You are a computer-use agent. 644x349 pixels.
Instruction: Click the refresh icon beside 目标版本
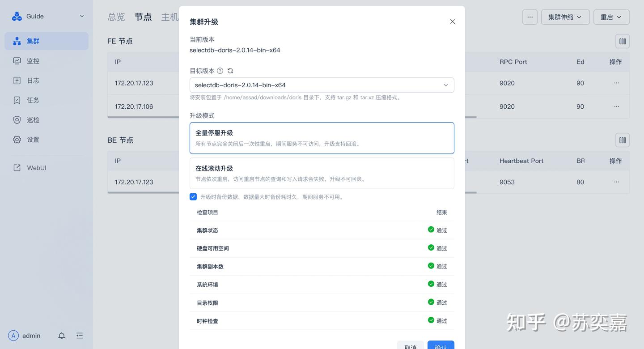[x=230, y=71]
